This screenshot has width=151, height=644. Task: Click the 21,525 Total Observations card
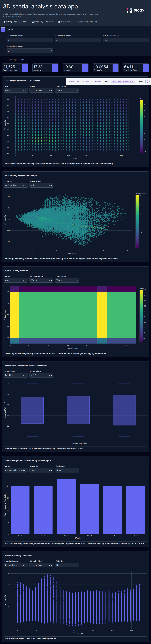(15, 68)
